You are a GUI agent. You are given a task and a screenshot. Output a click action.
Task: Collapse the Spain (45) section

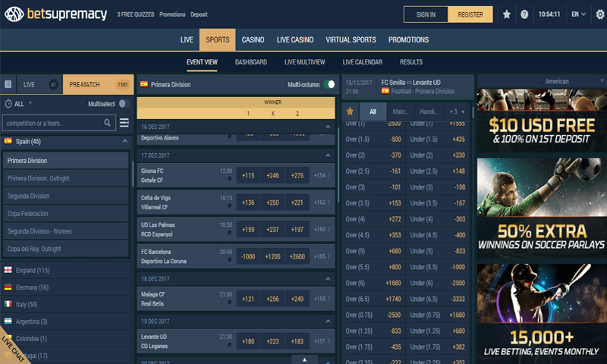click(x=124, y=141)
